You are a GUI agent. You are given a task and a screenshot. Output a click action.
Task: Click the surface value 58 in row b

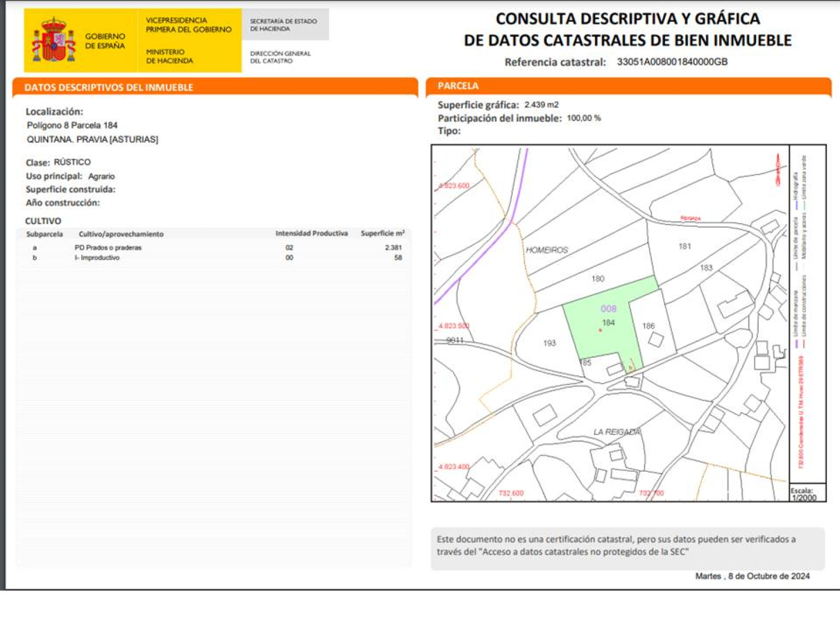pyautogui.click(x=398, y=258)
